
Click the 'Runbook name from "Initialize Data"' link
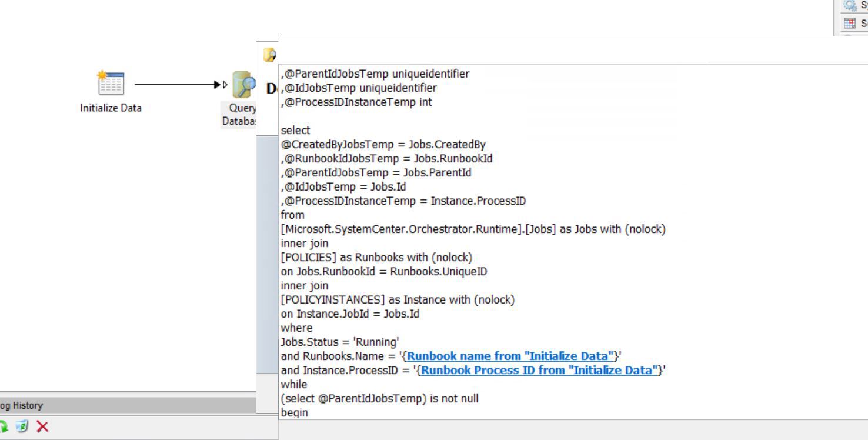pos(510,356)
